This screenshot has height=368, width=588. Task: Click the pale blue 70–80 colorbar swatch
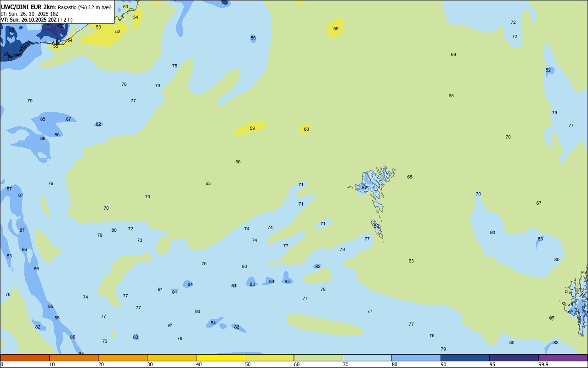367,357
